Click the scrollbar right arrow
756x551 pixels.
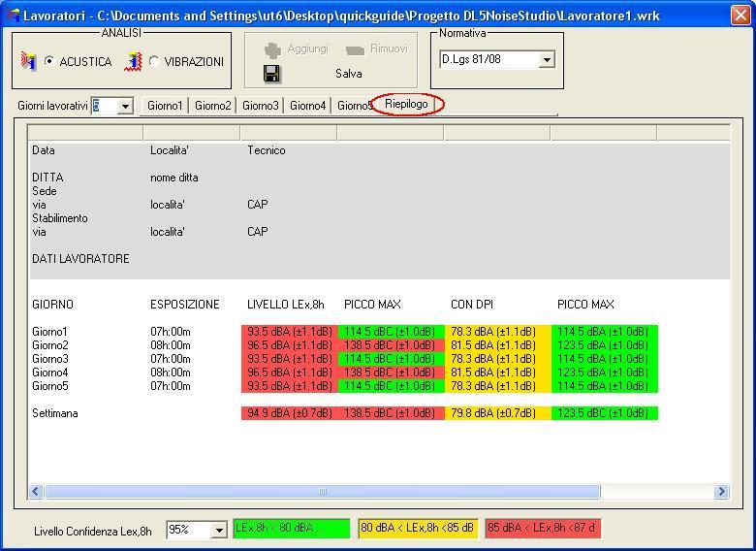[x=721, y=491]
